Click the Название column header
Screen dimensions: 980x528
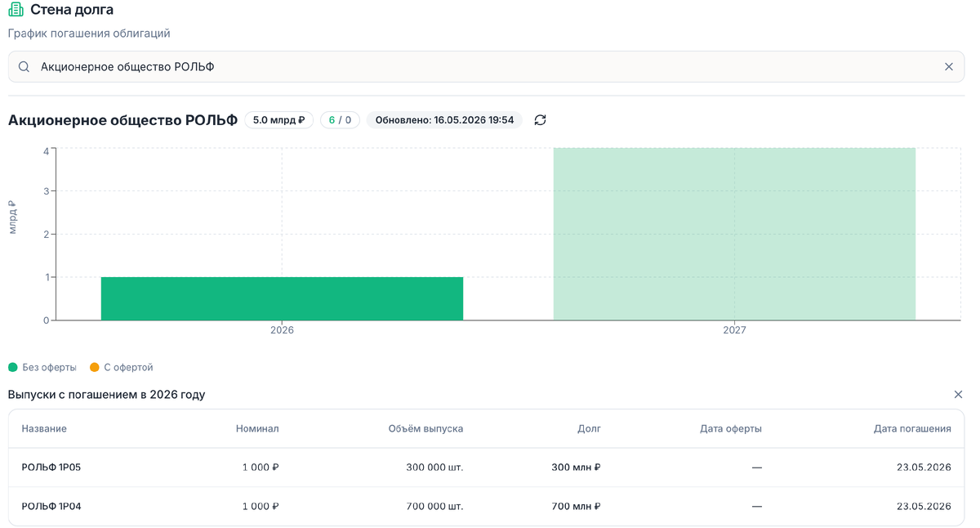(44, 428)
